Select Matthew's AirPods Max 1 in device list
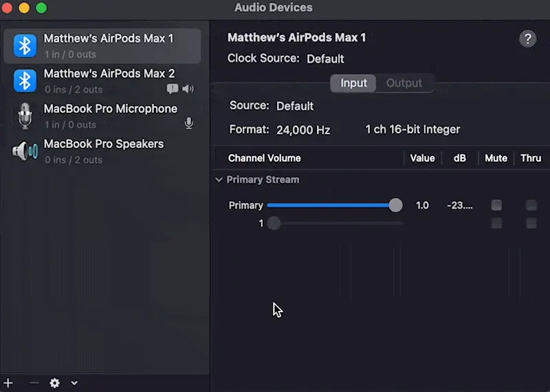Viewport: 550px width, 392px height. point(102,46)
